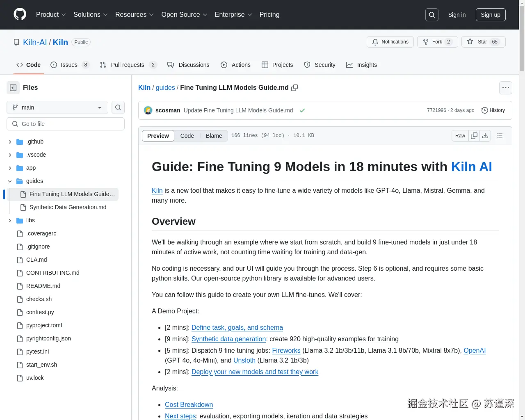Click the Raw button
This screenshot has height=420, width=525.
click(x=460, y=136)
